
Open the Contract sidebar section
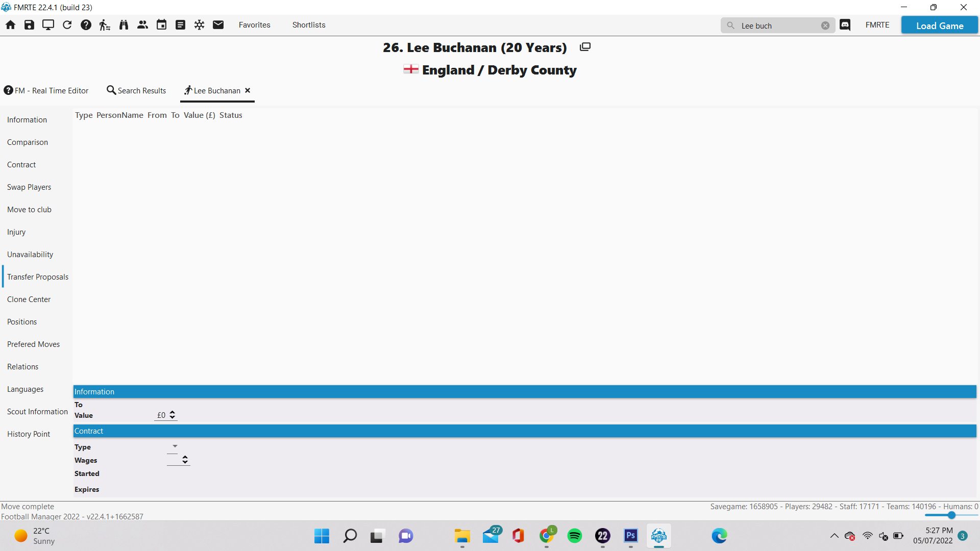[x=21, y=165]
